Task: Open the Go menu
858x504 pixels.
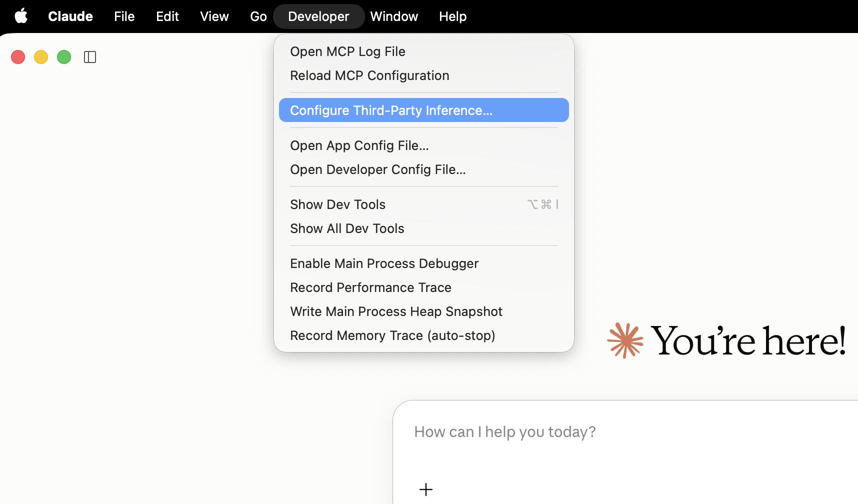Action: coord(258,16)
